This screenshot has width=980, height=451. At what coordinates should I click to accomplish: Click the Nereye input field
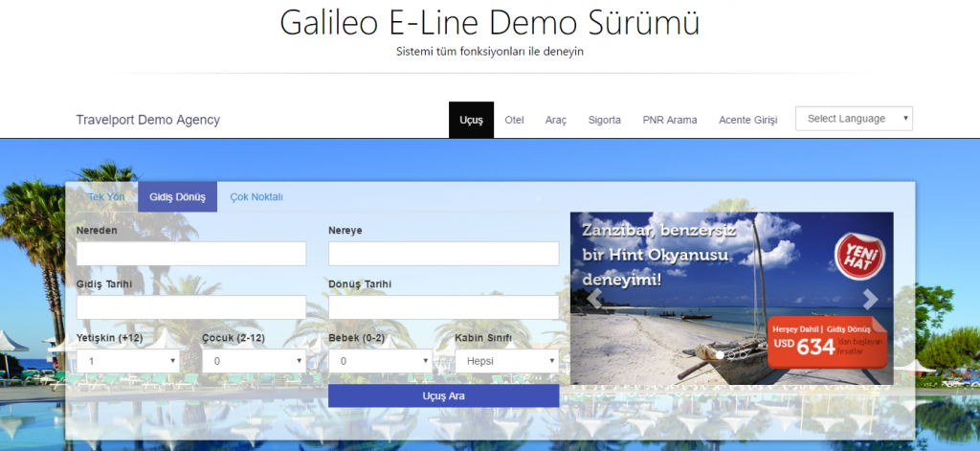click(x=444, y=254)
